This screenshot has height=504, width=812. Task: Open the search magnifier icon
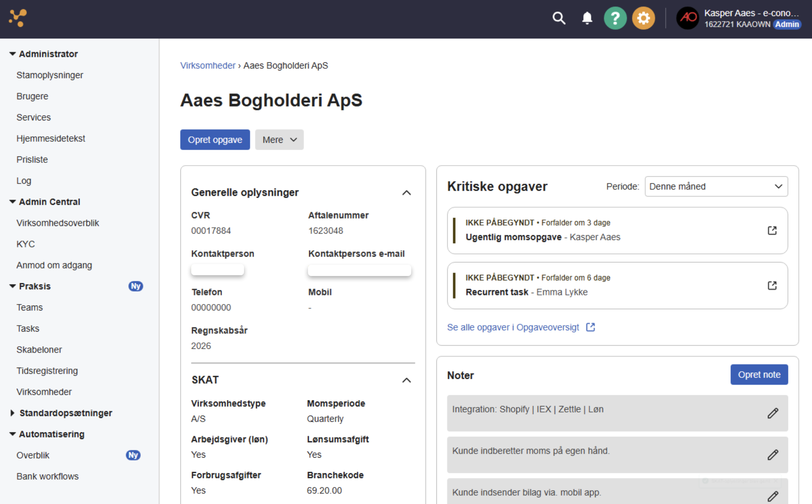coord(559,18)
